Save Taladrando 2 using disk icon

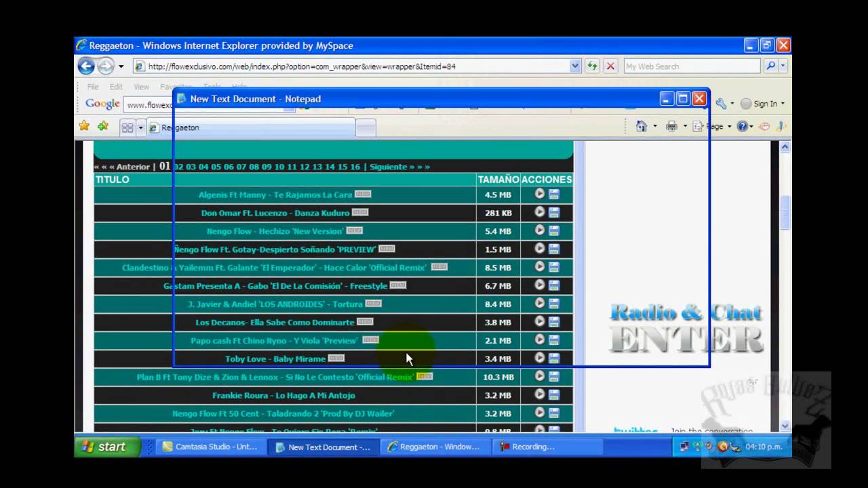(554, 413)
